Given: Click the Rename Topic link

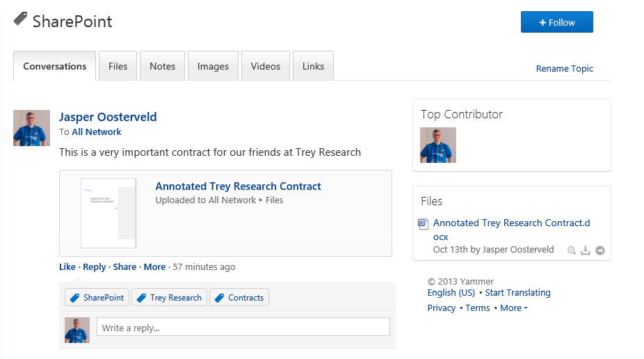Looking at the screenshot, I should (x=565, y=69).
